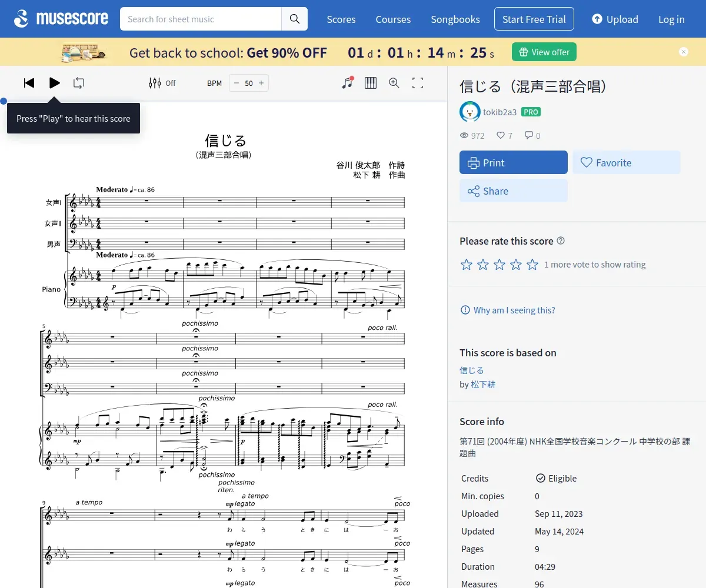Click the Log in link
This screenshot has width=706, height=588.
coord(671,19)
